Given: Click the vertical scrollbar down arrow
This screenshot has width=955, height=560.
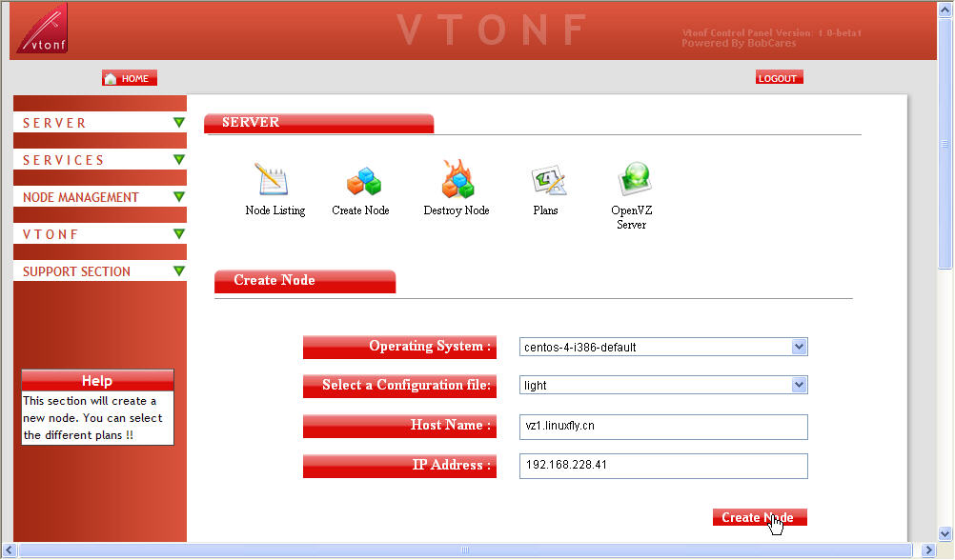Looking at the screenshot, I should coord(945,533).
